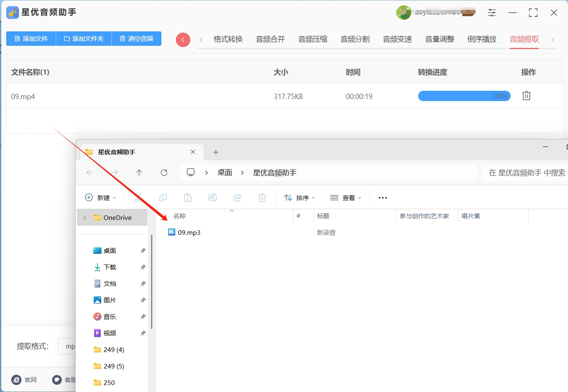Click the cut scissors icon
568x392 pixels.
click(138, 198)
